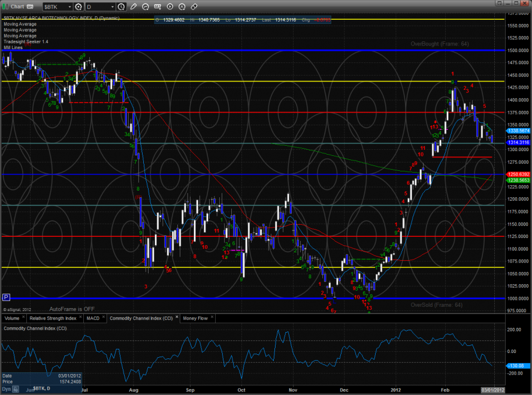Image resolution: width=532 pixels, height=395 pixels.
Task: Toggle the Dyn lock icon
Action: click(16, 390)
